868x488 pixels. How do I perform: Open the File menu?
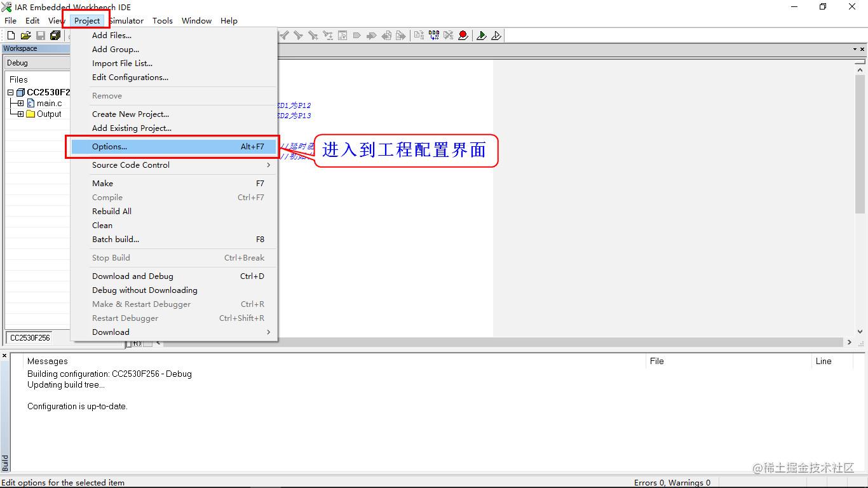click(11, 20)
